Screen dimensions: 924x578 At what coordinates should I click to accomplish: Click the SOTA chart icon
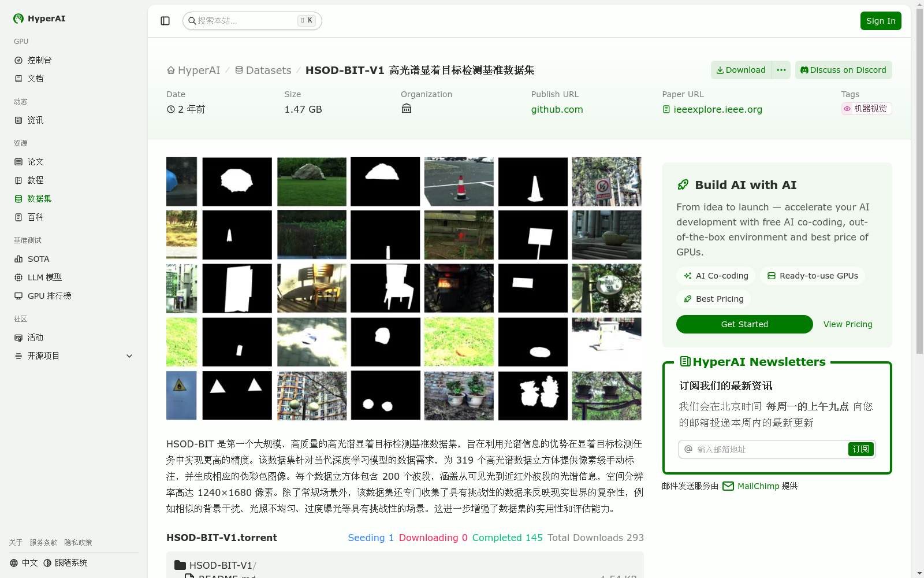point(18,259)
